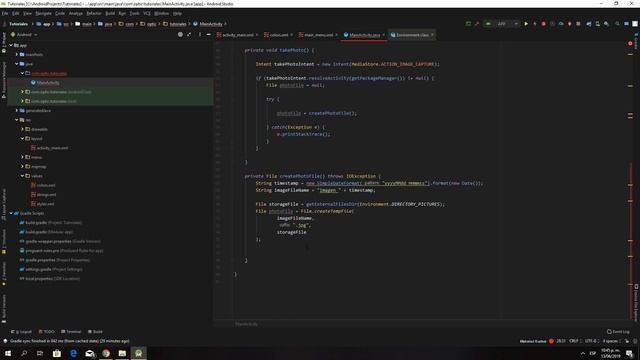Click the Search Everywhere magnifier icon
This screenshot has width=640, height=360.
(618, 24)
